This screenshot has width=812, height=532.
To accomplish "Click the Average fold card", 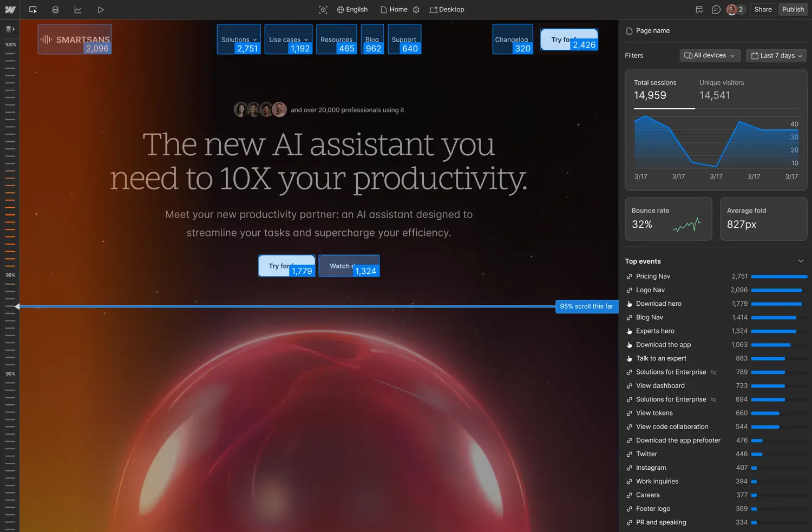I will click(x=763, y=219).
